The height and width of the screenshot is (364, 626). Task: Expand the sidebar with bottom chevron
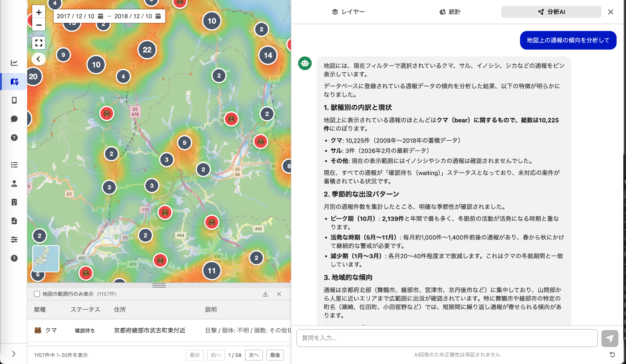14,354
